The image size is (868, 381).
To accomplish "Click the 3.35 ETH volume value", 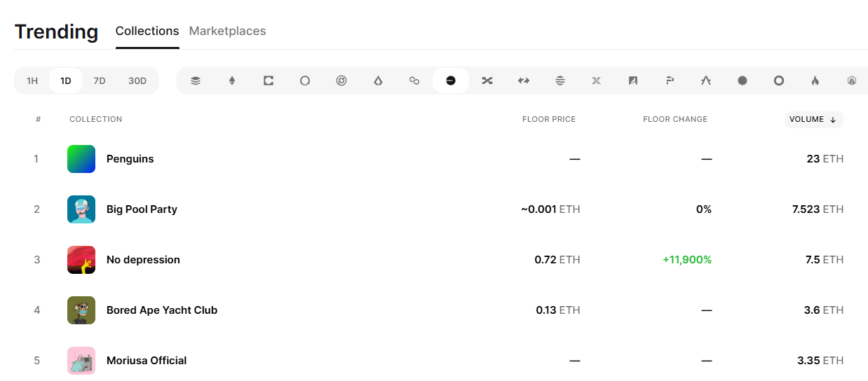I will coord(820,361).
